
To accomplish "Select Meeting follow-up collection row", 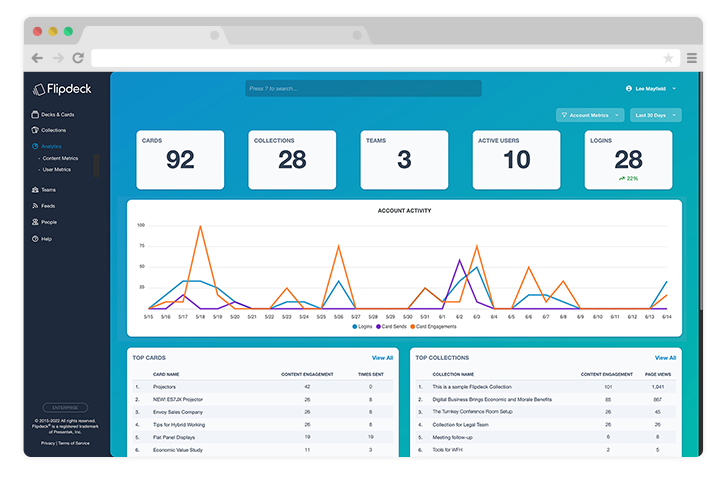I will click(546, 437).
